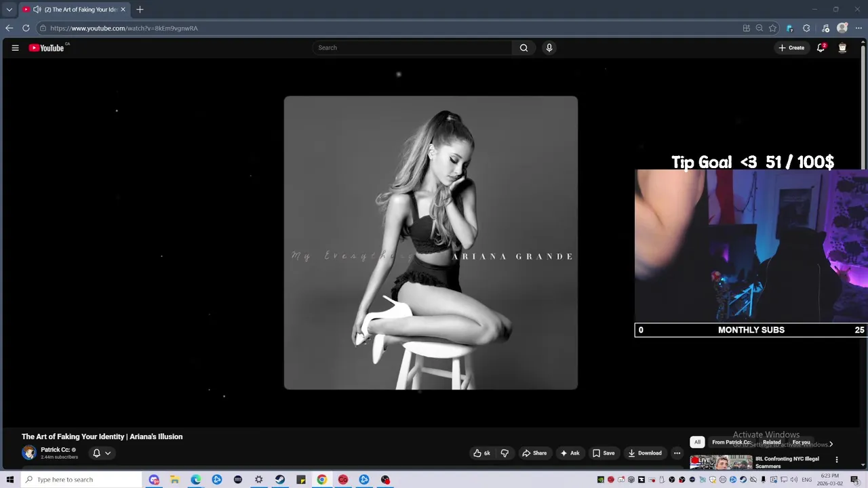The height and width of the screenshot is (488, 868).
Task: Click the YouTube search field
Action: click(x=412, y=47)
